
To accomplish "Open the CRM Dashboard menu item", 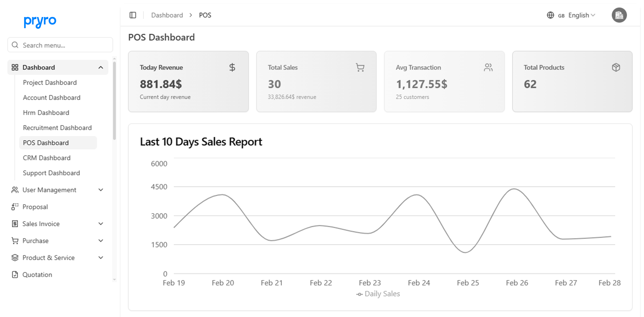I will pos(47,158).
